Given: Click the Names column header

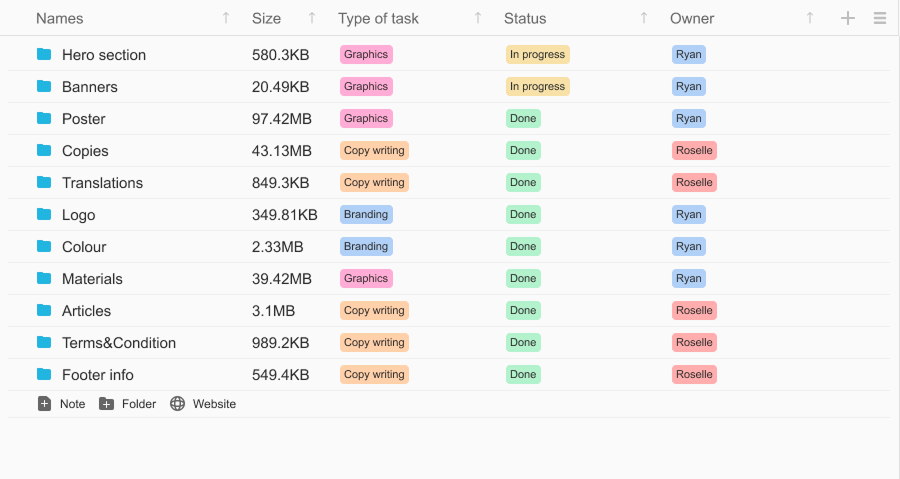Looking at the screenshot, I should pyautogui.click(x=60, y=18).
